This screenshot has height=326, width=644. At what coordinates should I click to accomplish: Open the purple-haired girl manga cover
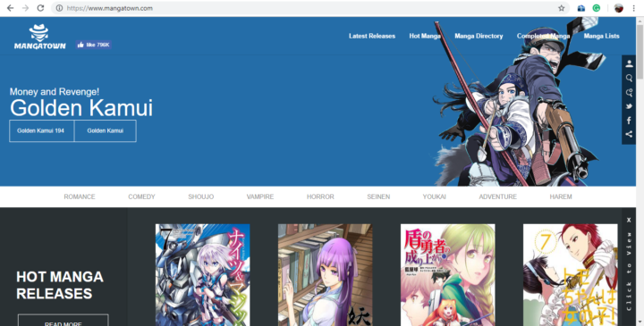(x=326, y=275)
